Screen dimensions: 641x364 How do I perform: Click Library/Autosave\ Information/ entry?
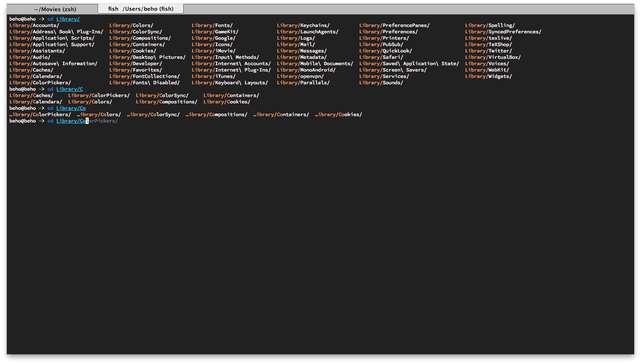[53, 64]
